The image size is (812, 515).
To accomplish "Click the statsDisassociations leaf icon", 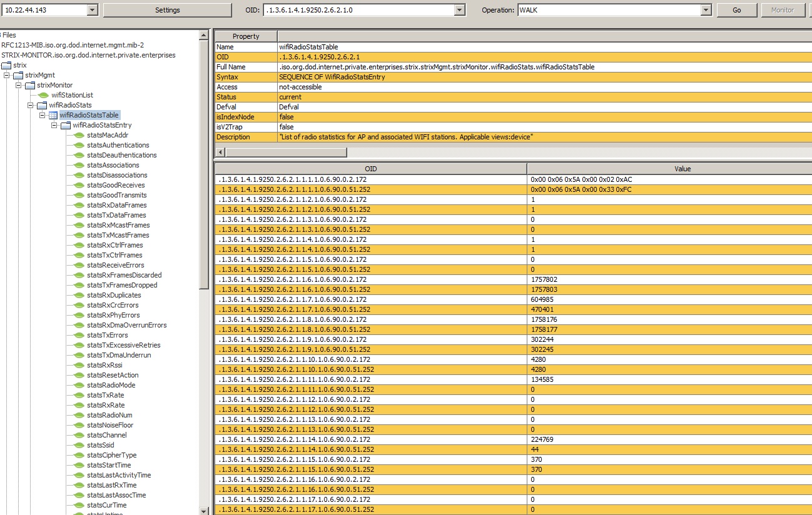I will 79,175.
